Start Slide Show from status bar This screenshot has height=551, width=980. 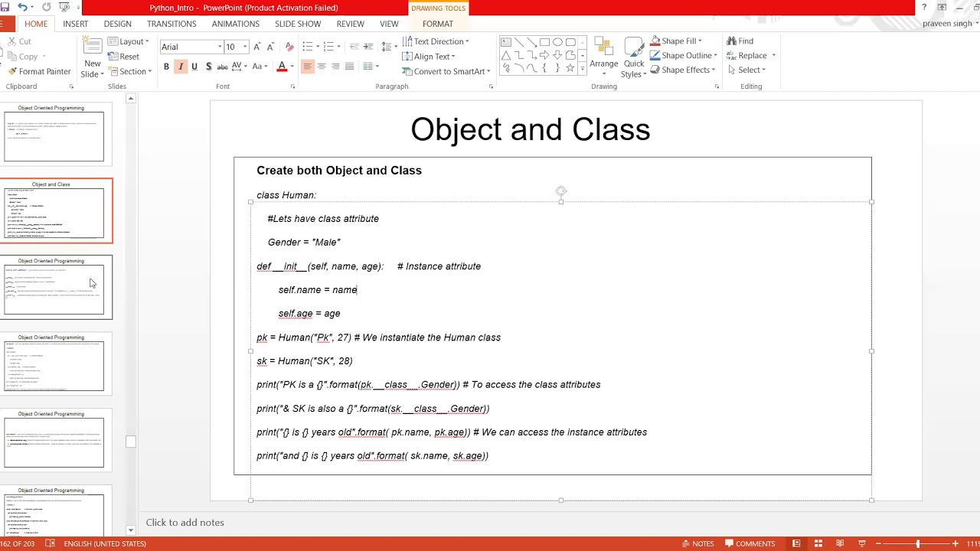tap(861, 543)
